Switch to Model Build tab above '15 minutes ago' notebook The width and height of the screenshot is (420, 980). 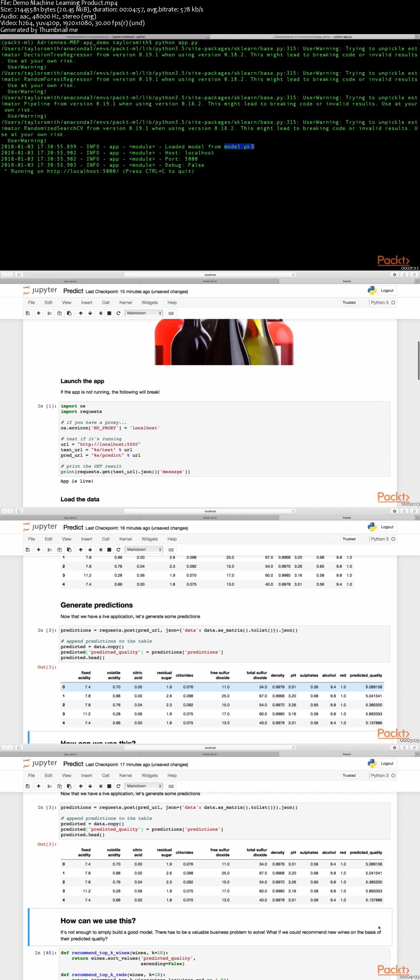pos(210,282)
